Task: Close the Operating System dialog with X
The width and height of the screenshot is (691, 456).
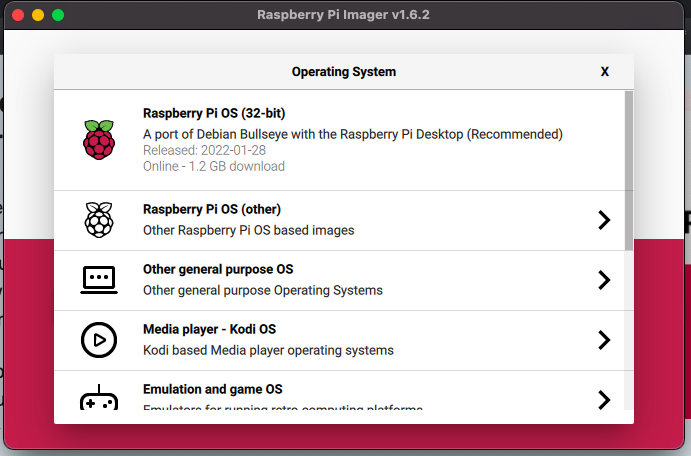Action: point(605,72)
